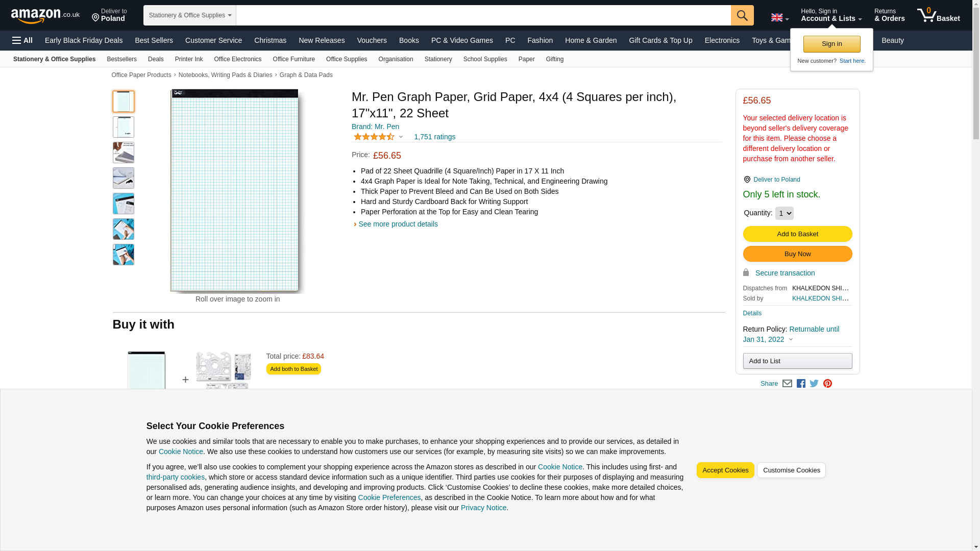The image size is (980, 551).
Task: Click the Deliver to Poland location link
Action: click(x=109, y=15)
